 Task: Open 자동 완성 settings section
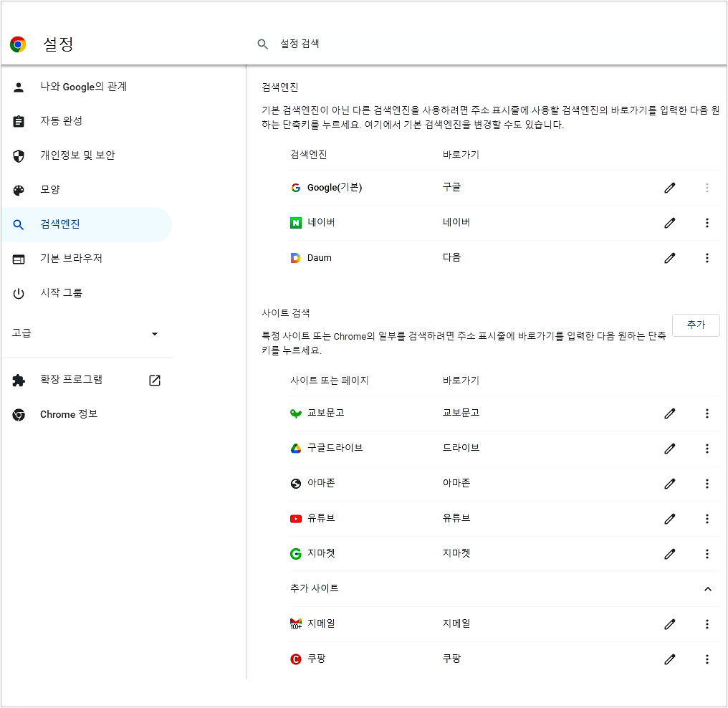pyautogui.click(x=87, y=121)
